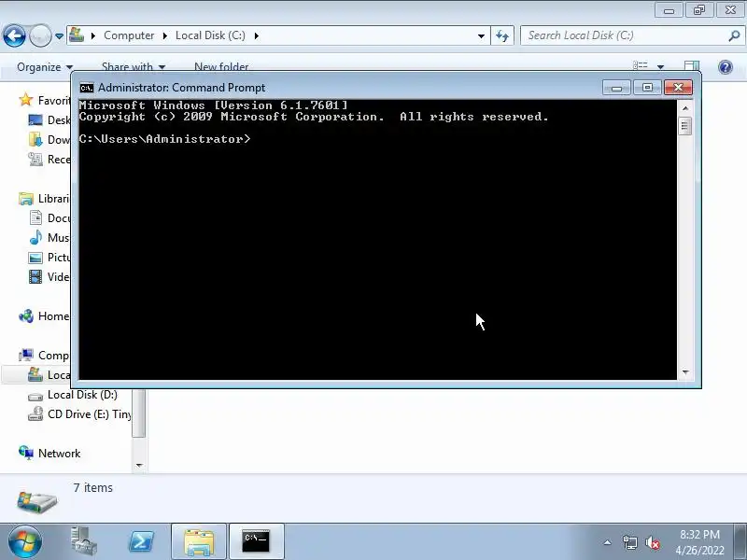Viewport: 747px width, 560px height.
Task: Open the Share with menu
Action: point(133,67)
